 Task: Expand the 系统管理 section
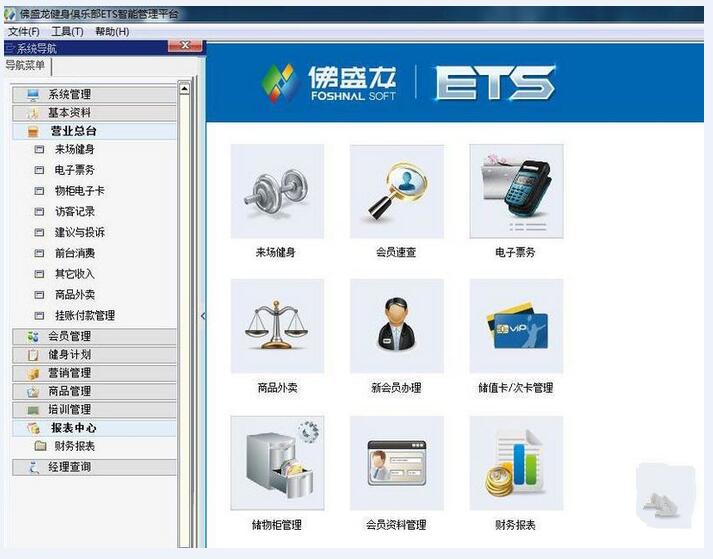[94, 95]
